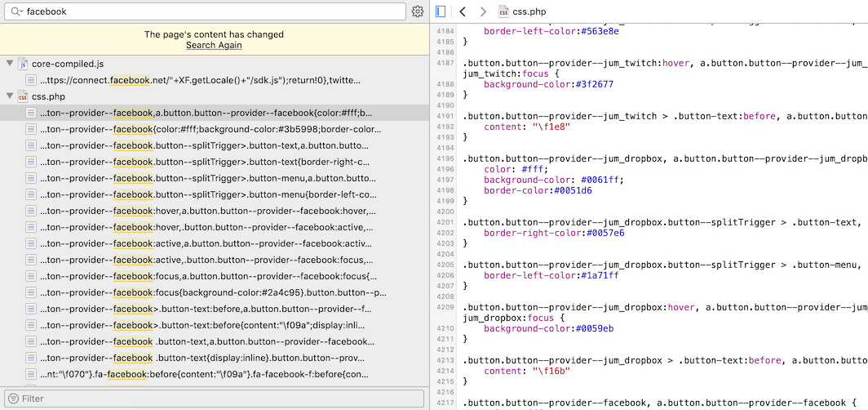
Task: Click the core-compiled.js file icon
Action: [23, 64]
